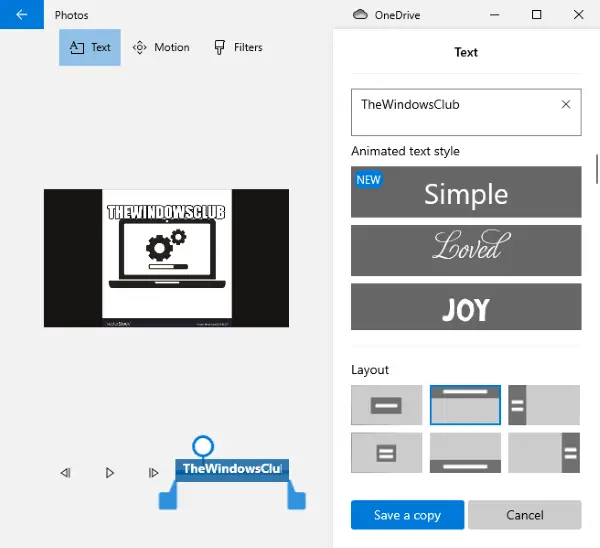Click the Photos app title
The image size is (600, 548).
(x=72, y=15)
